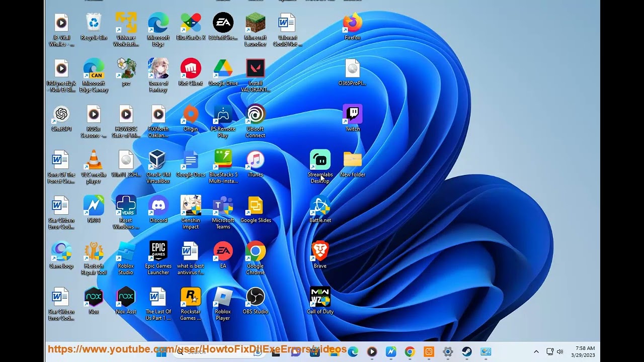Select Sons Of The Forest document
This screenshot has width=644, height=362.
point(61,167)
